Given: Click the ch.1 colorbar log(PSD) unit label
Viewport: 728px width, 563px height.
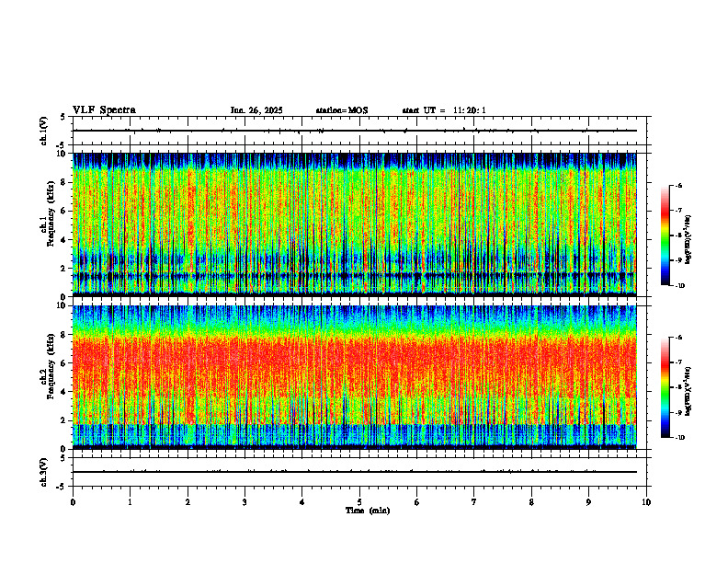Looking at the screenshot, I should point(689,240).
